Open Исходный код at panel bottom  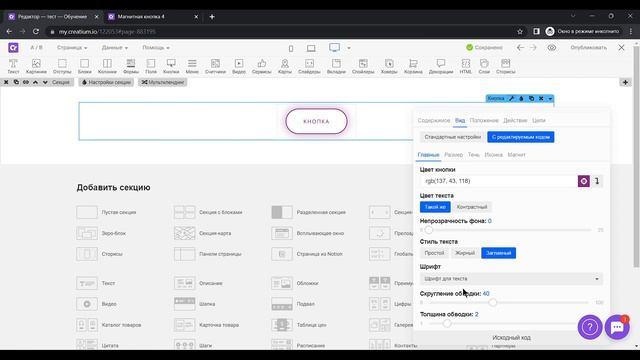(x=511, y=338)
